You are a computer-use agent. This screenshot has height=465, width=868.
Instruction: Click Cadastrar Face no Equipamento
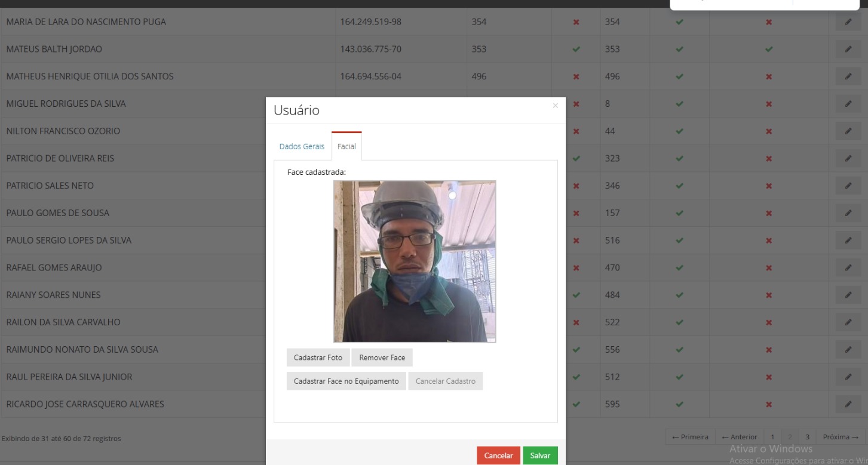coord(346,381)
